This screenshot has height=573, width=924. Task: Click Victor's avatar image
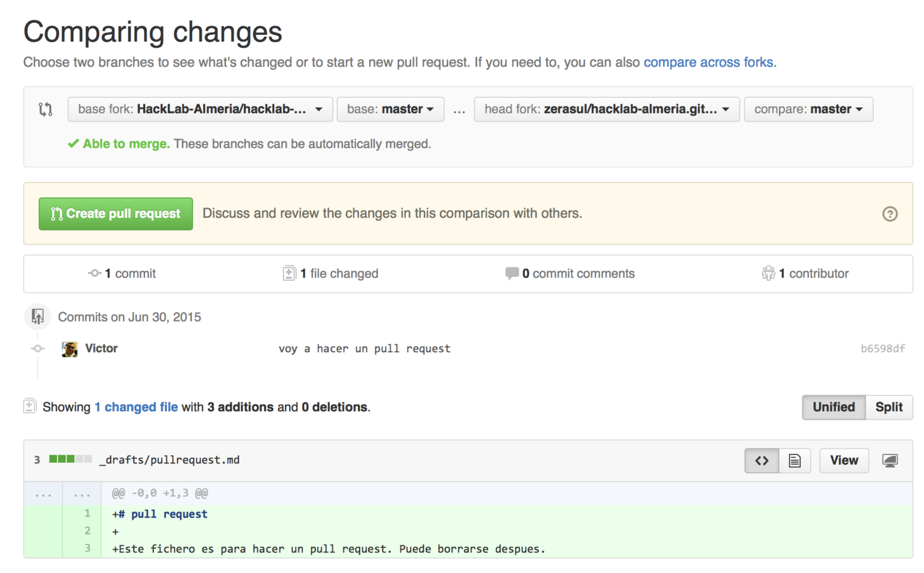coord(70,349)
